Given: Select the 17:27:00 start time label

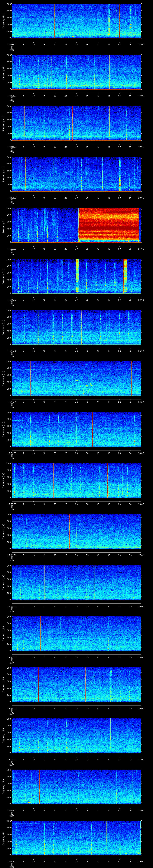Looking at the screenshot, I should [x=12, y=606].
